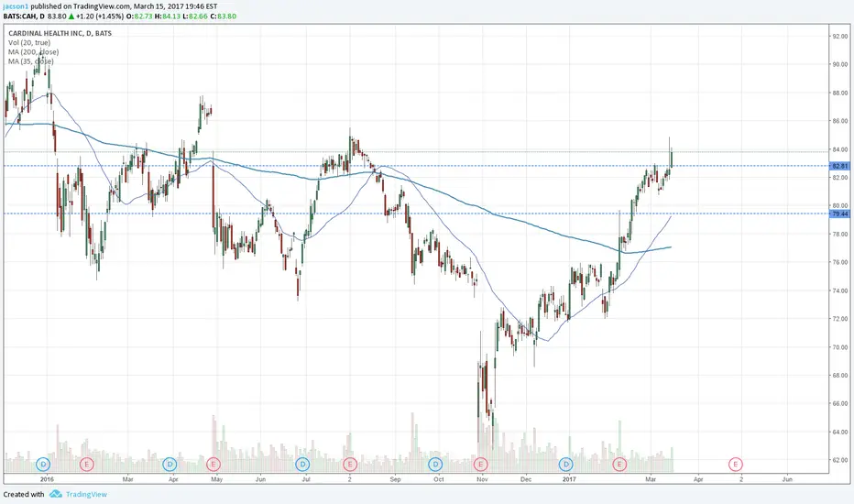Click the 2016 date axis label

48,479
